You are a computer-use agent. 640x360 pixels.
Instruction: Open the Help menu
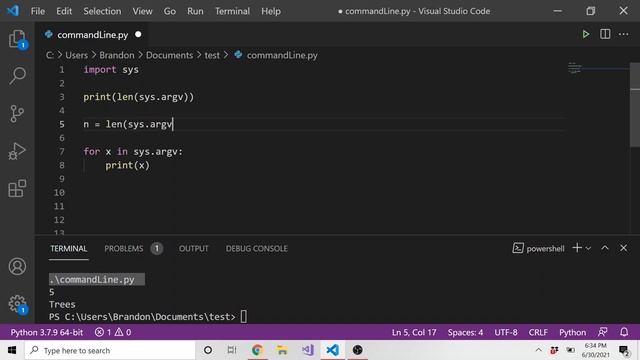point(271,11)
